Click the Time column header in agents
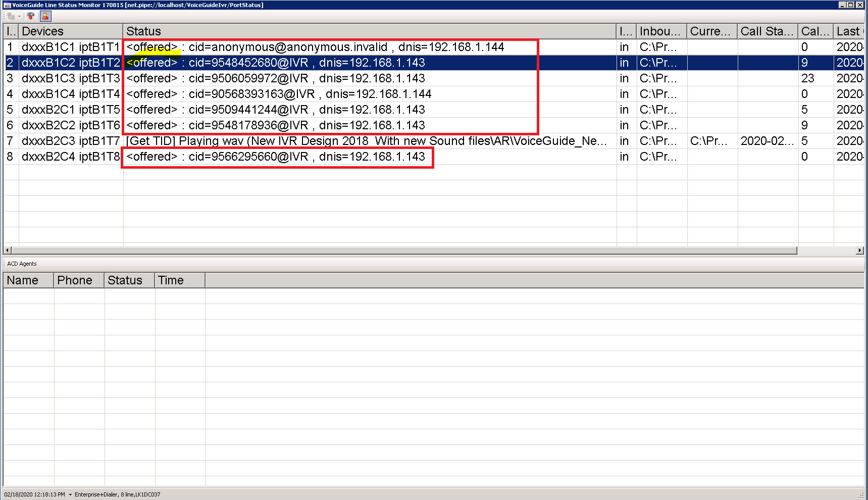Screen dimensions: 868x500 [x=179, y=280]
